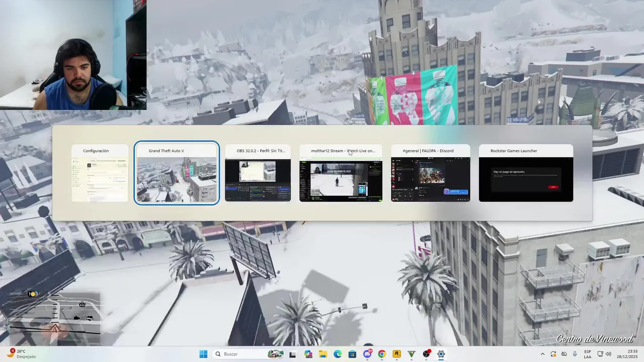Open Google Chrome from the taskbar

pos(382,354)
